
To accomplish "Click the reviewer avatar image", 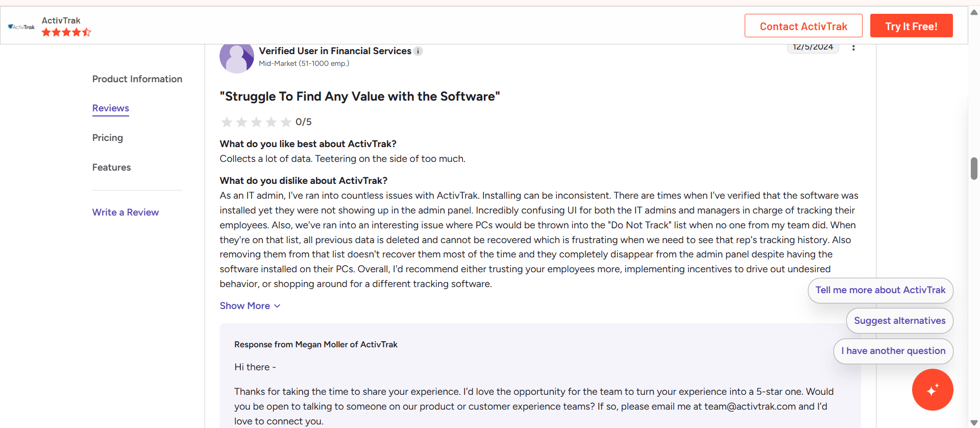I will tap(237, 57).
